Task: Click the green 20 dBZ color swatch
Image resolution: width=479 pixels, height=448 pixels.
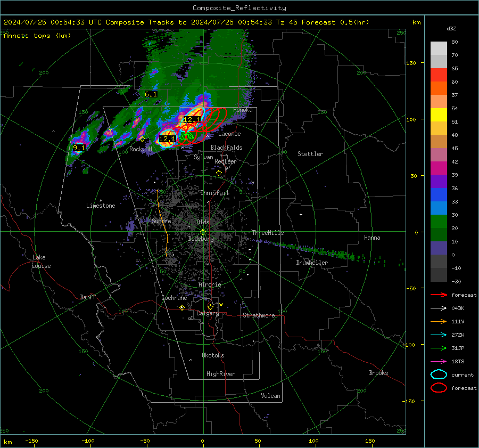Action: click(439, 222)
